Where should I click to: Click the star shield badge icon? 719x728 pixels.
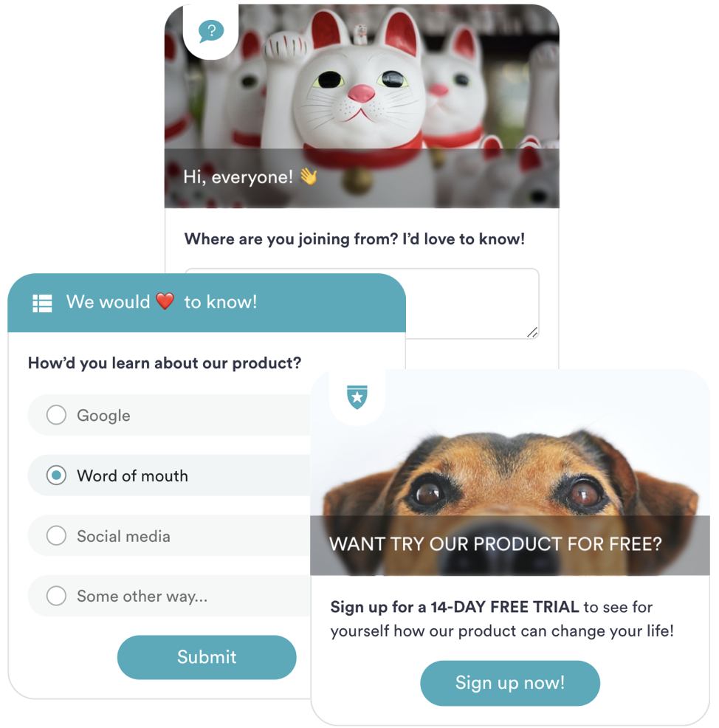point(357,397)
